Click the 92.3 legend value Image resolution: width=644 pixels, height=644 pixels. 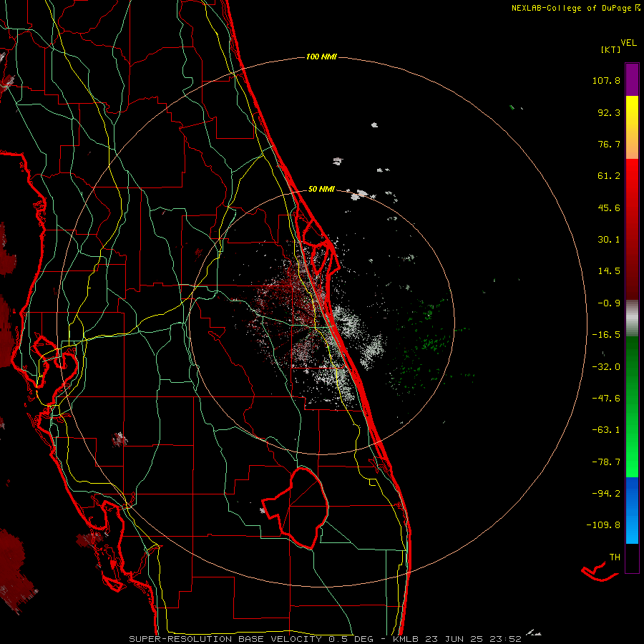pos(609,112)
